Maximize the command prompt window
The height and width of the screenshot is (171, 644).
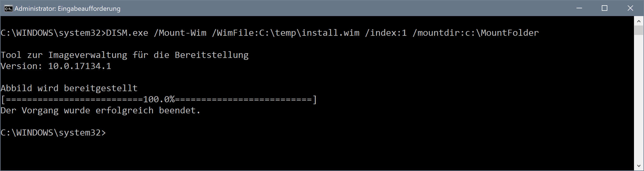pyautogui.click(x=605, y=8)
